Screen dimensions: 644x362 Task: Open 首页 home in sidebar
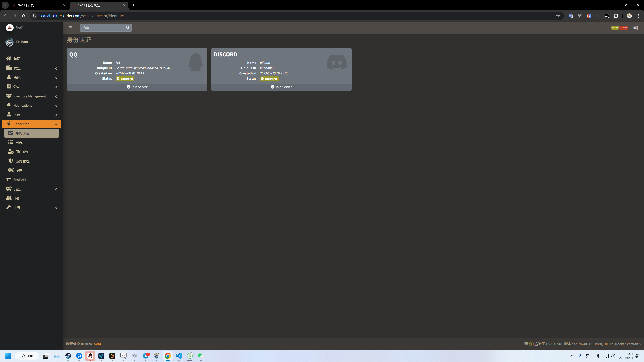click(17, 59)
